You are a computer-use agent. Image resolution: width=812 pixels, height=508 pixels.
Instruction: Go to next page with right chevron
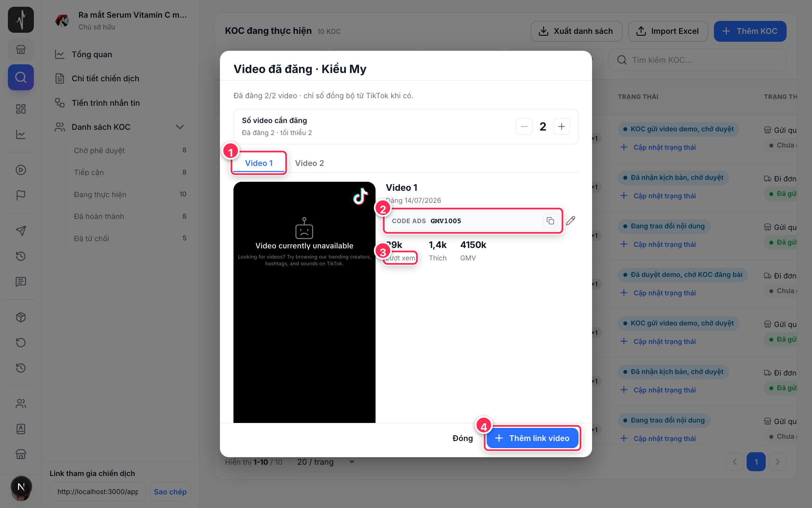[777, 462]
